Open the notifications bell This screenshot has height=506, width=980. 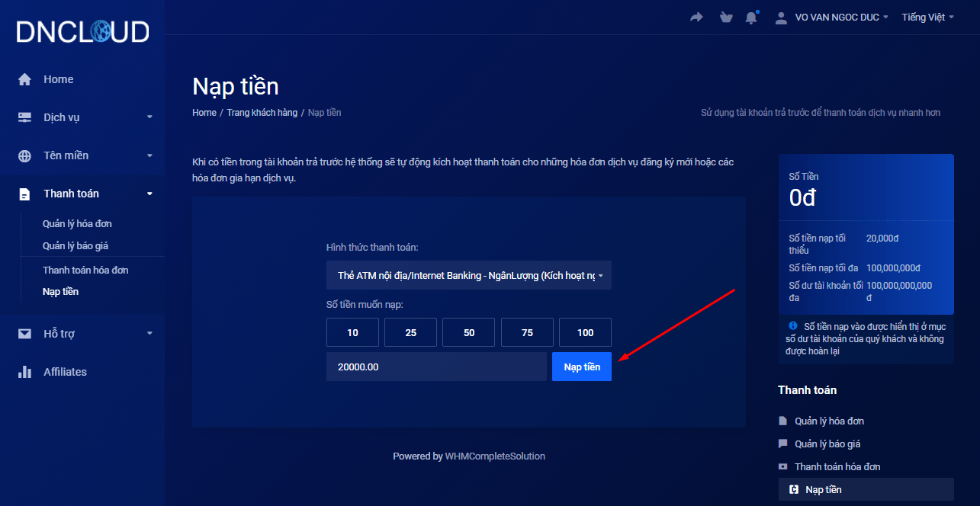tap(752, 17)
